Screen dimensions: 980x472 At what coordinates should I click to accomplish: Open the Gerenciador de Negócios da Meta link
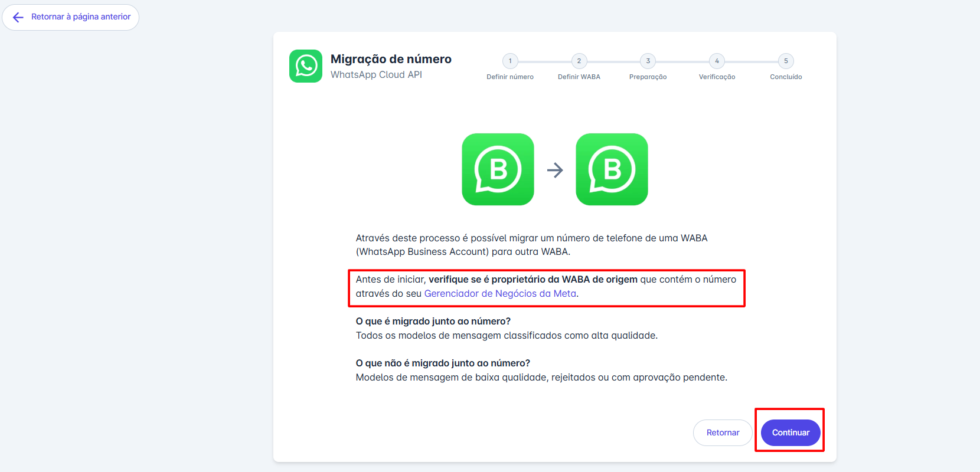point(500,293)
